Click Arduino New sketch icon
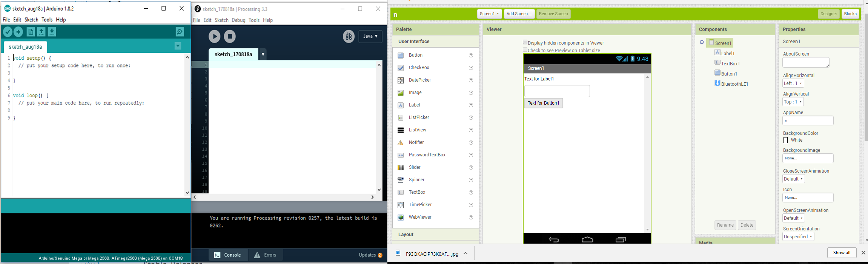This screenshot has width=868, height=264. pyautogui.click(x=31, y=32)
